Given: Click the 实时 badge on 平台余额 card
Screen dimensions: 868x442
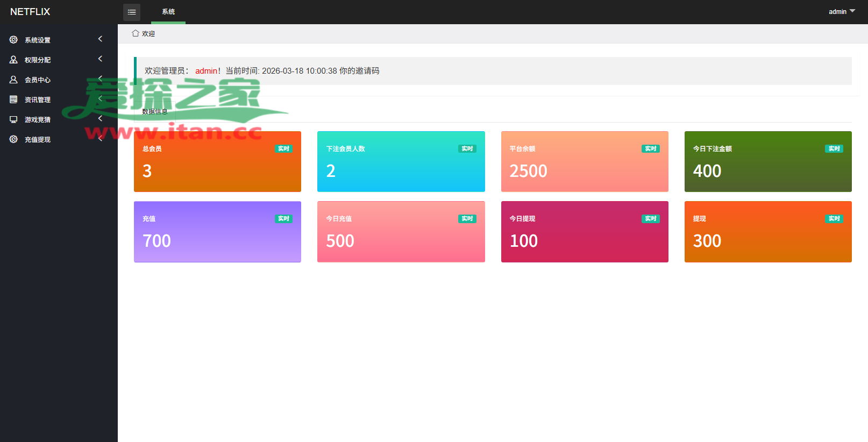Looking at the screenshot, I should click(x=650, y=149).
